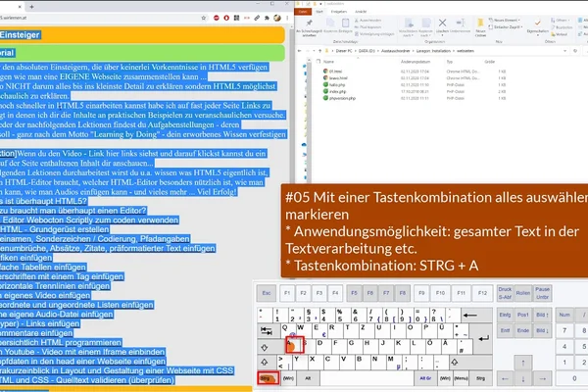Viewport: 588px width, 392px height.
Task: Create a Neuer Ordner in Explorer
Action: (480, 27)
